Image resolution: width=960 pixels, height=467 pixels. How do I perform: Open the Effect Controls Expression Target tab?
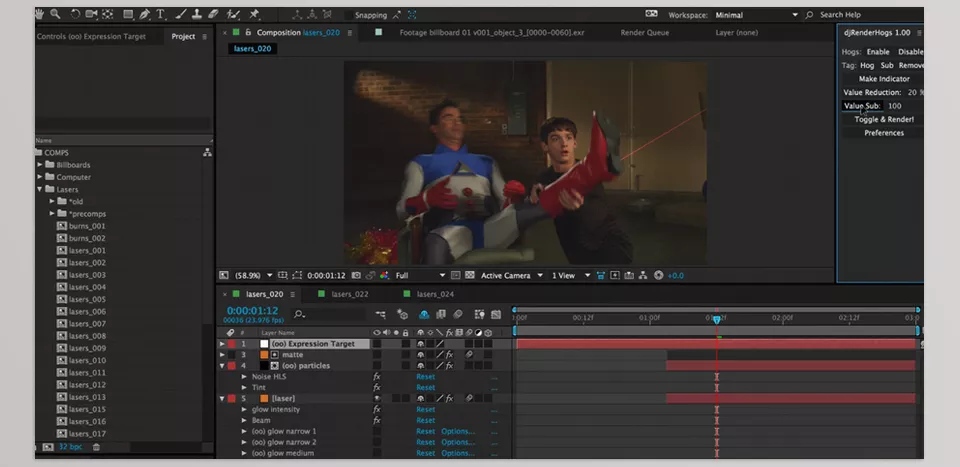[91, 37]
